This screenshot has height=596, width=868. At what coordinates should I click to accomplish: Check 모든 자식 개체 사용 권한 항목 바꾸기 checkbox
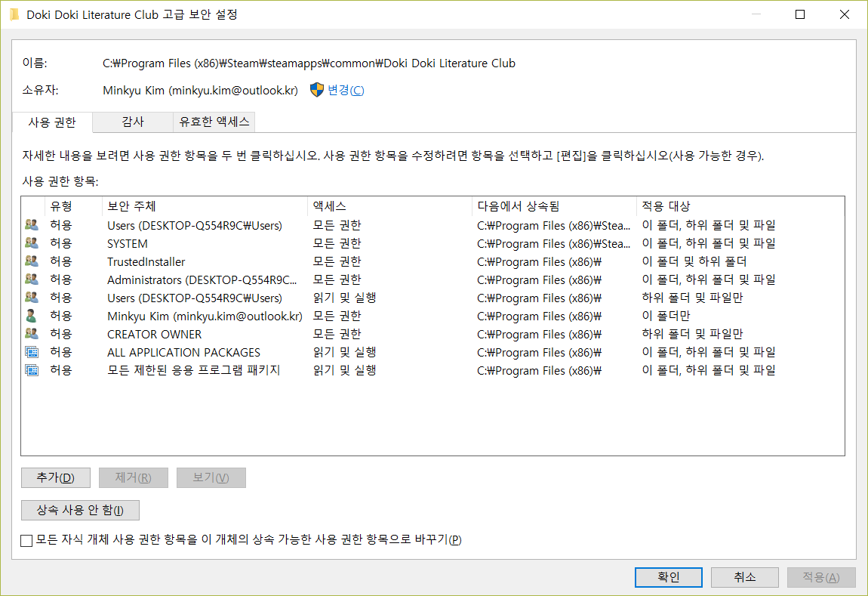26,540
